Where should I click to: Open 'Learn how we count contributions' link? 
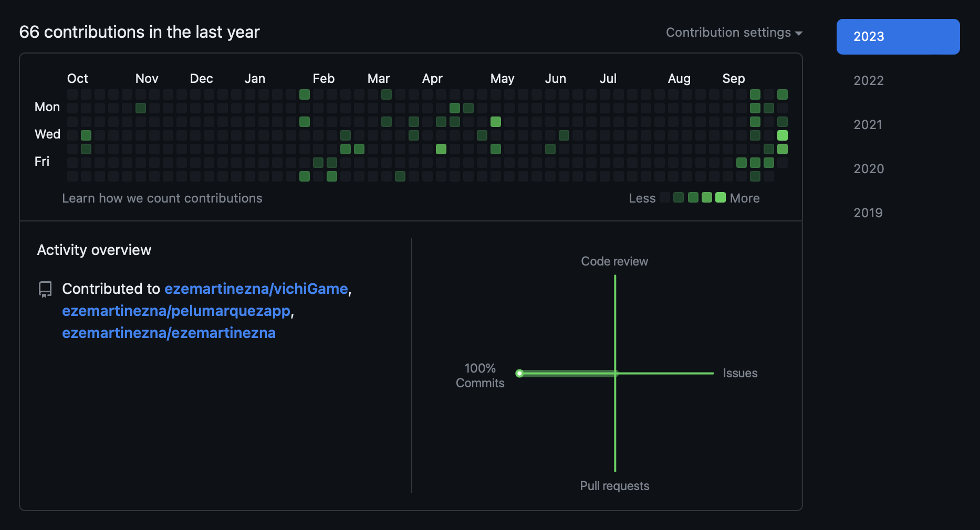coord(162,198)
